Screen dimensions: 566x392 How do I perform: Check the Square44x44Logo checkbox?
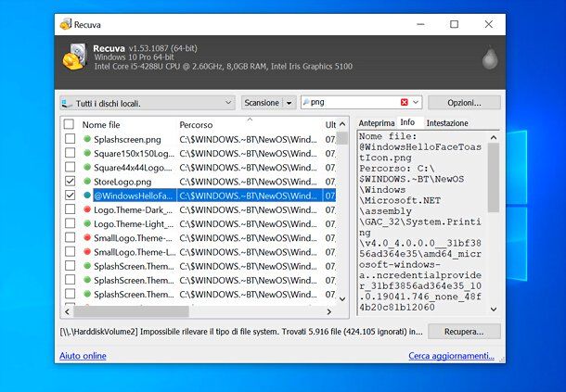[70, 167]
